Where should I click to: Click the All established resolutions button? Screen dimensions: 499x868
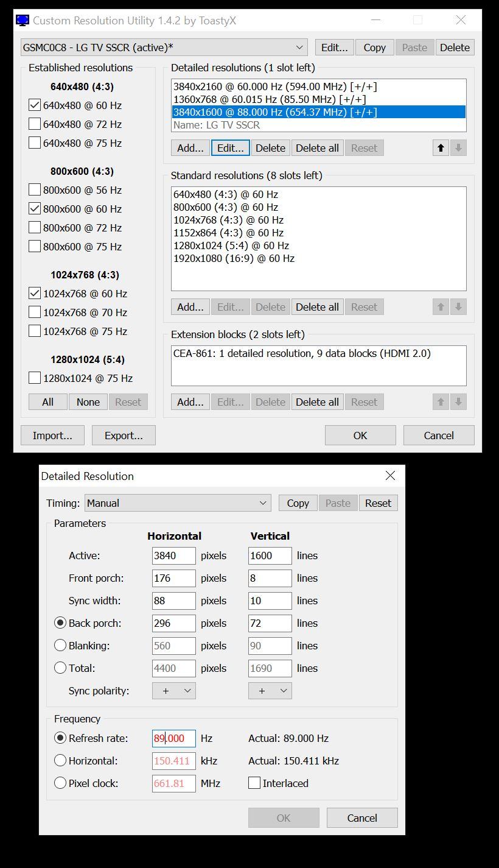48,402
